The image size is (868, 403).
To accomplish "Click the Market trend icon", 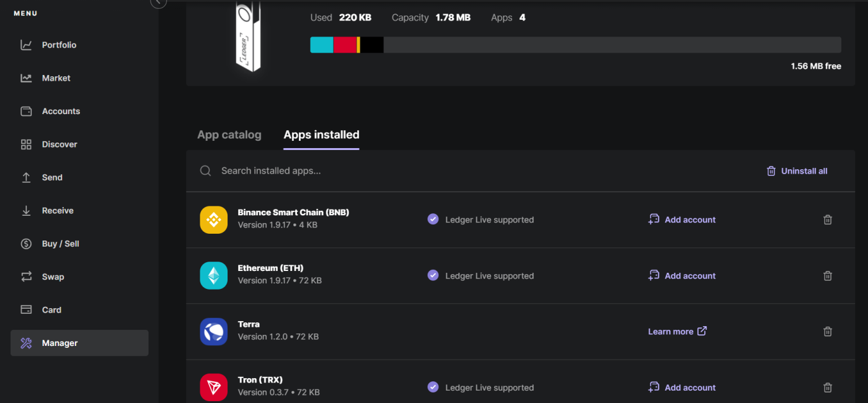I will [26, 78].
